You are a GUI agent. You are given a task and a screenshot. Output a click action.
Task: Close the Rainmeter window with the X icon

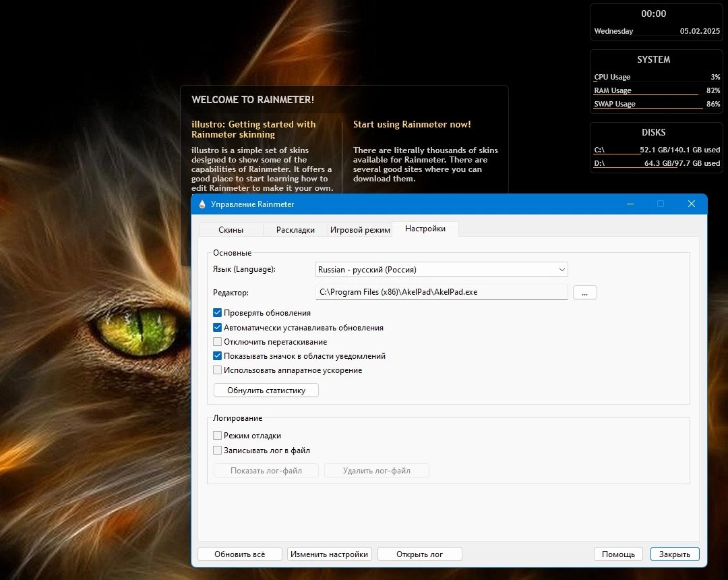692,204
